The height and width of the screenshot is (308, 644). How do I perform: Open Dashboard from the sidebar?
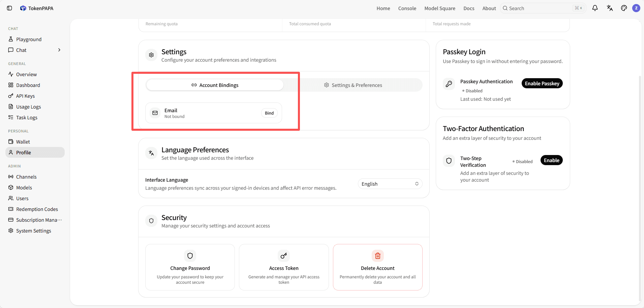(x=35, y=85)
